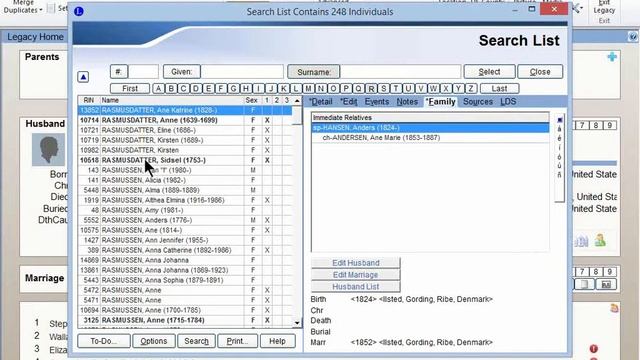Select sp-HANSEN, Anders (1824-) relative
Screen dimensions: 640x360
click(430, 128)
